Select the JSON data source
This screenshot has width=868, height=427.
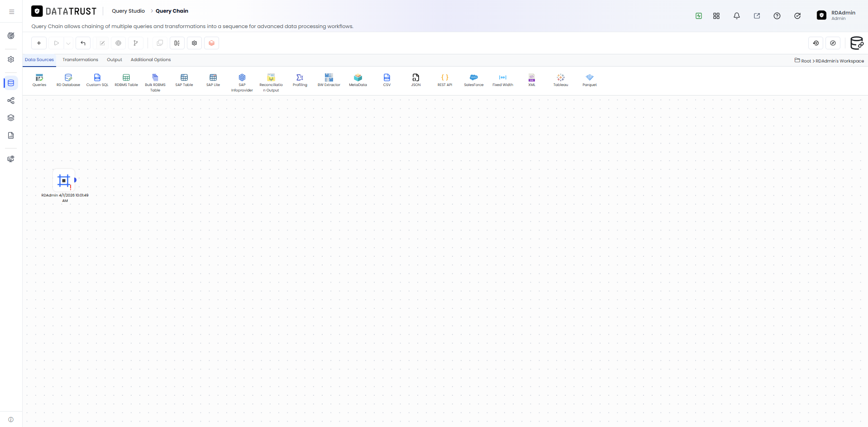(416, 80)
